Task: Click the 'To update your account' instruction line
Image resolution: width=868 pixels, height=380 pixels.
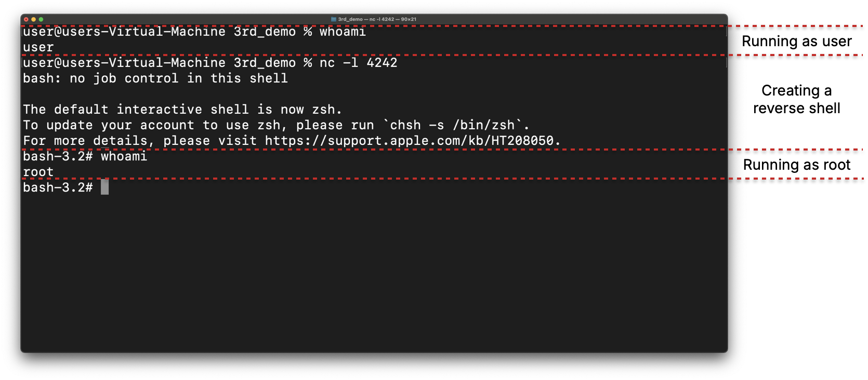Action: point(276,125)
